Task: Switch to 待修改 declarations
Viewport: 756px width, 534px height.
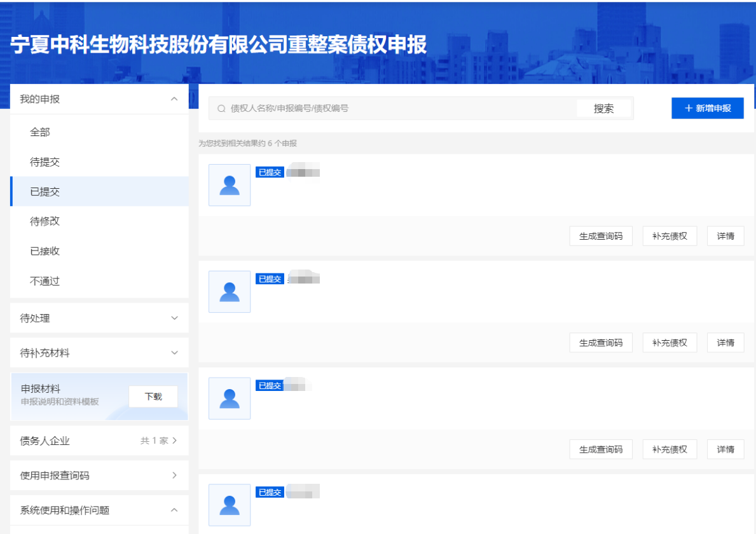Action: click(45, 221)
